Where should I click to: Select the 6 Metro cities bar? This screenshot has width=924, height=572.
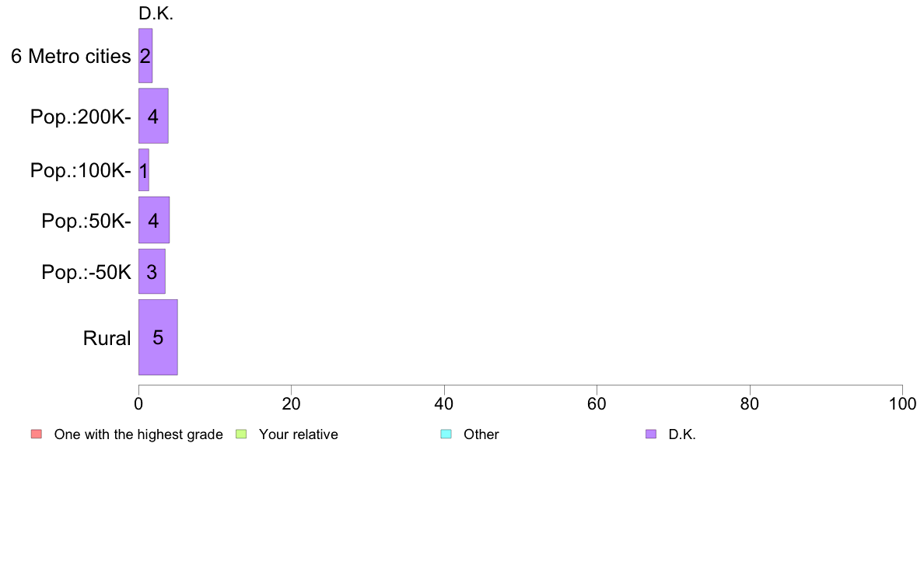coord(145,55)
